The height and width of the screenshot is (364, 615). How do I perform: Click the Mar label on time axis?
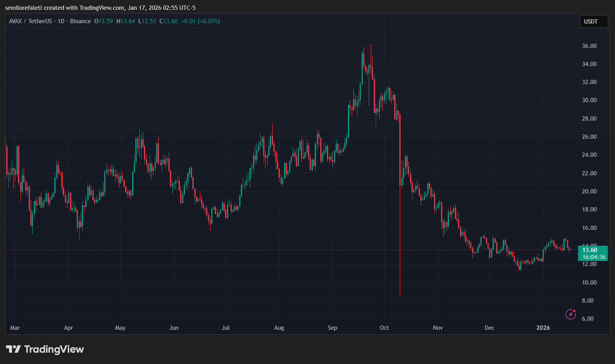tap(15, 328)
